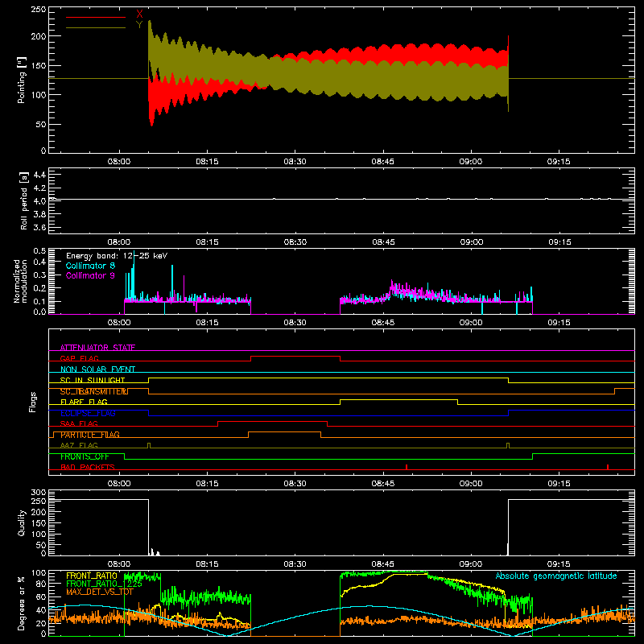The height and width of the screenshot is (644, 644).
Task: Click the 250 value on Pointing axis
Action: click(x=38, y=10)
